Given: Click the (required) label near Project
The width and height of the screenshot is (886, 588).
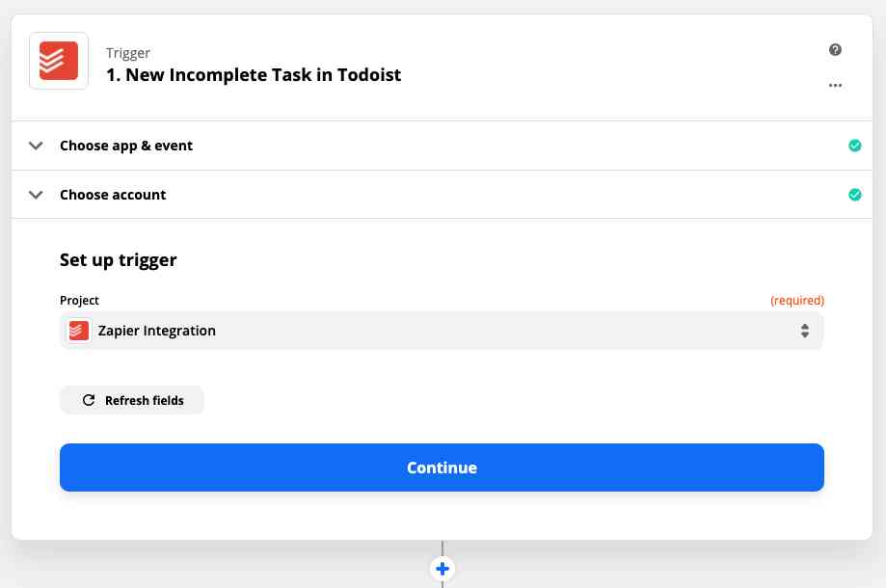Looking at the screenshot, I should point(797,300).
